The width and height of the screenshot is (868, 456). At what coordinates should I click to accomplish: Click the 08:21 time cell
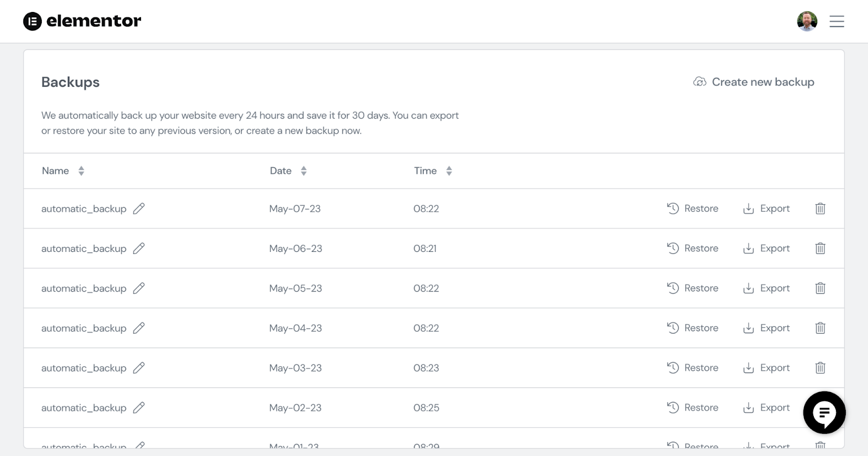[x=425, y=248]
